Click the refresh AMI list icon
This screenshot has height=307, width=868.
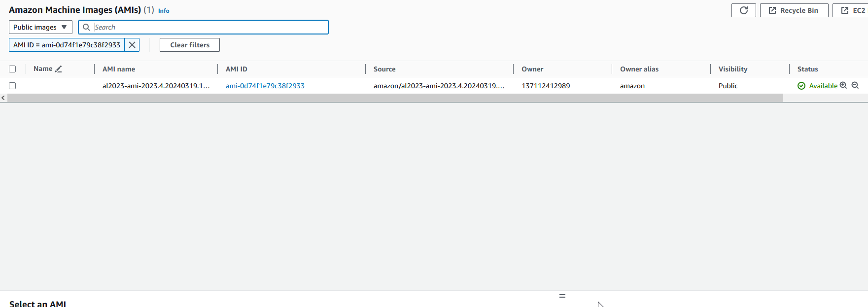click(x=743, y=10)
